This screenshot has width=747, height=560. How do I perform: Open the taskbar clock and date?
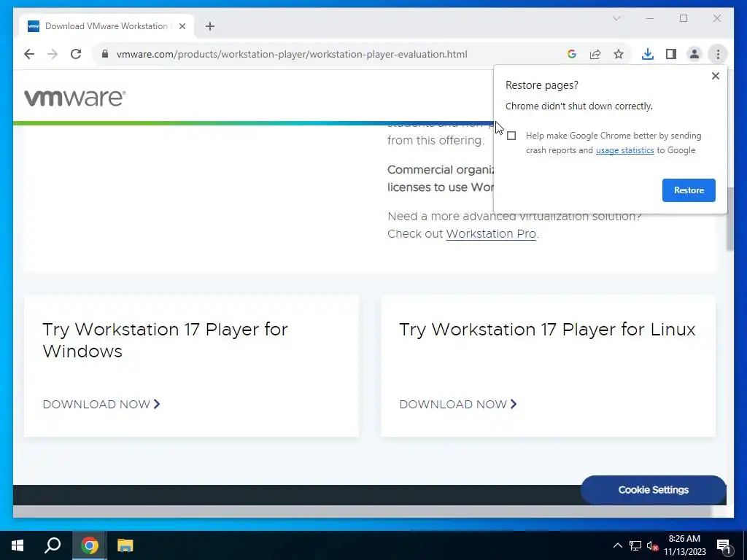tap(684, 545)
